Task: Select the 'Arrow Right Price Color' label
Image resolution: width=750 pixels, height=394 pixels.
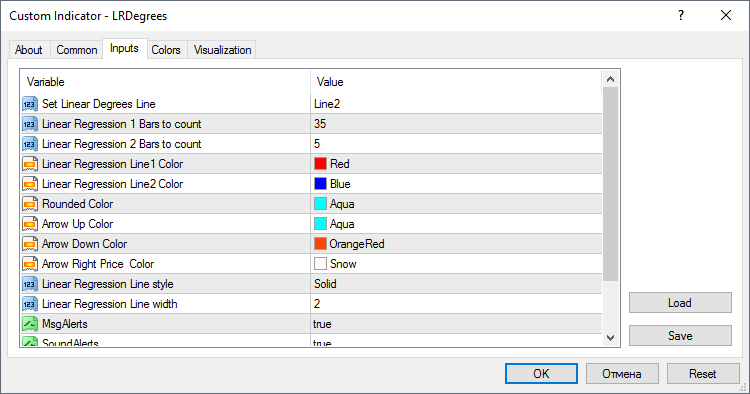Action: [98, 264]
